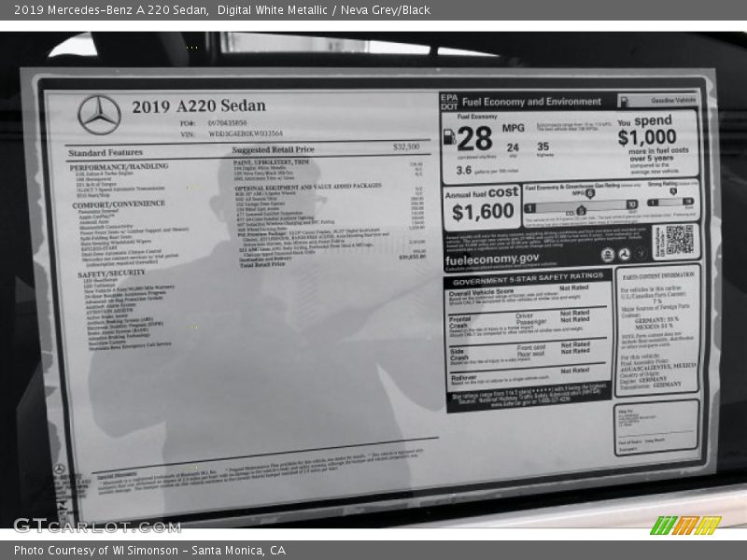The width and height of the screenshot is (747, 560).
Task: Click the '3.6' gallons per 100 miles value
Action: coord(463,170)
